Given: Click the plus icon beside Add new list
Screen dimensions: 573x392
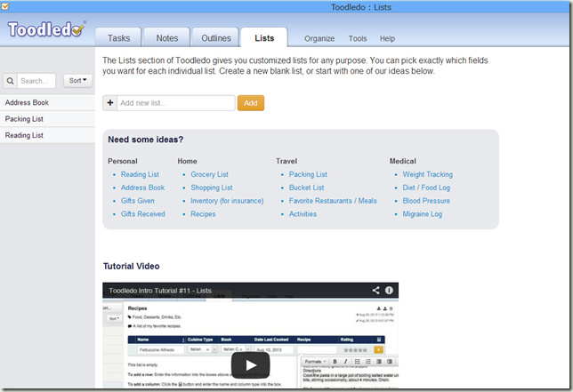Looking at the screenshot, I should [110, 103].
